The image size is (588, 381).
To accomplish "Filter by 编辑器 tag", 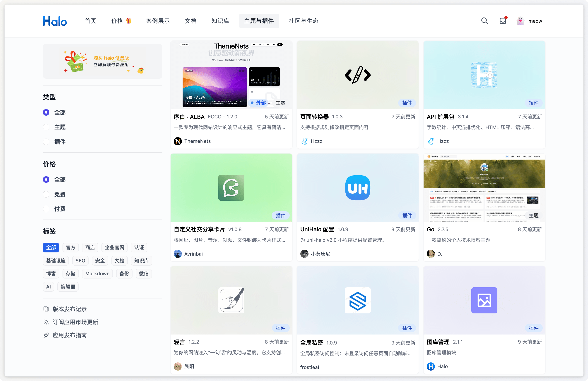I will [68, 287].
